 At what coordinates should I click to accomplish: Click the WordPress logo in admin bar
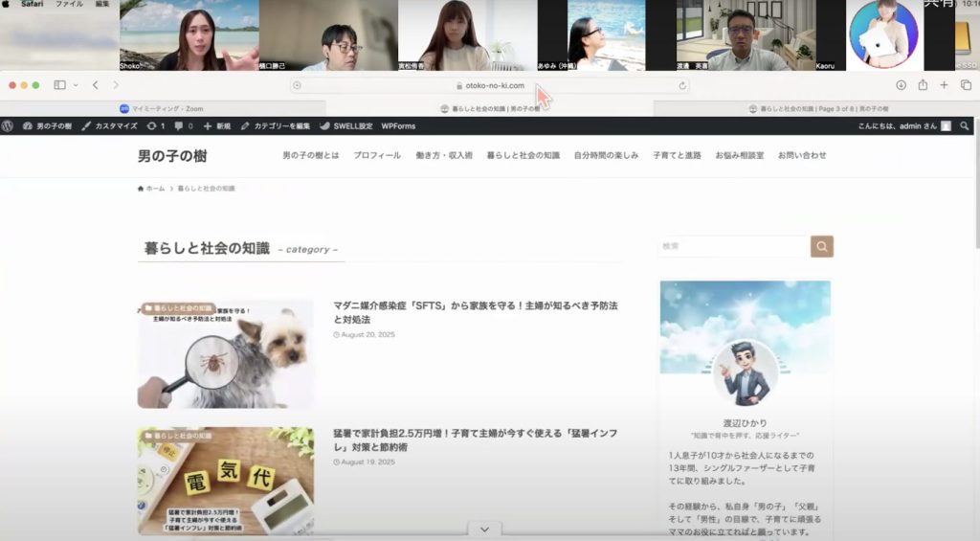pos(8,126)
